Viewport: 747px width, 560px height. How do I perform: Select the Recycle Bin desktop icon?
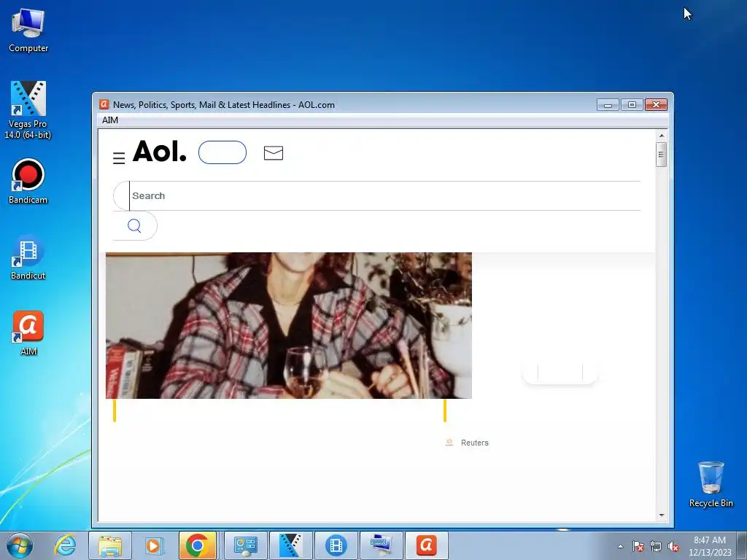(x=711, y=484)
